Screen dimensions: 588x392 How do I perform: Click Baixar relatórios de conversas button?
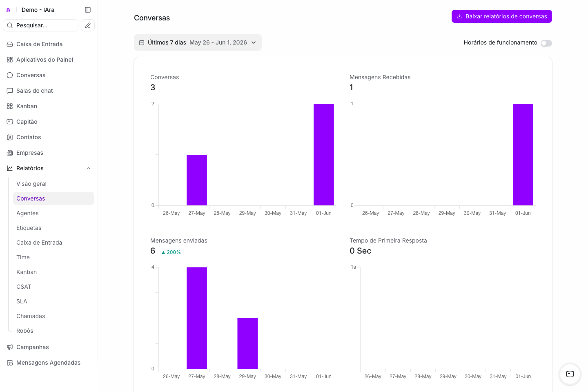[x=502, y=16]
